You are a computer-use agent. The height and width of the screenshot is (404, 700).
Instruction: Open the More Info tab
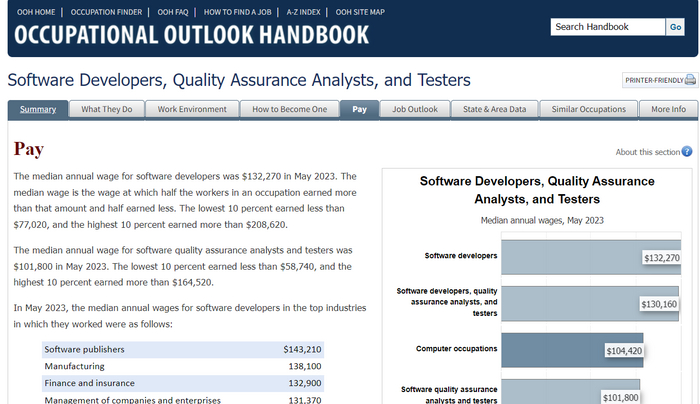[668, 109]
